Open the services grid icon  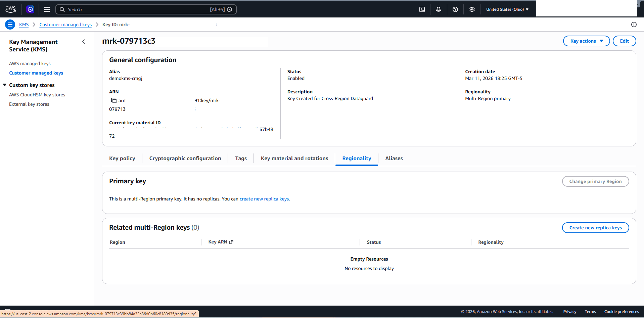(47, 9)
